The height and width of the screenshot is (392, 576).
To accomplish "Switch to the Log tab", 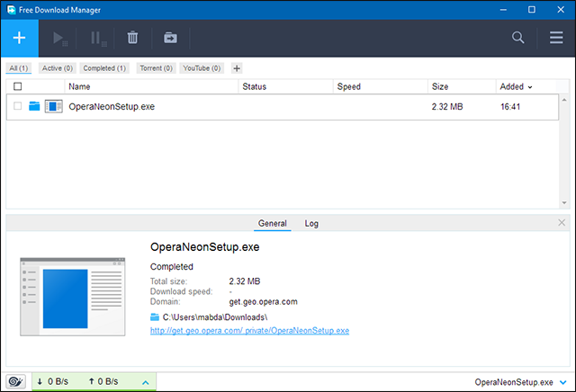I will click(x=311, y=223).
